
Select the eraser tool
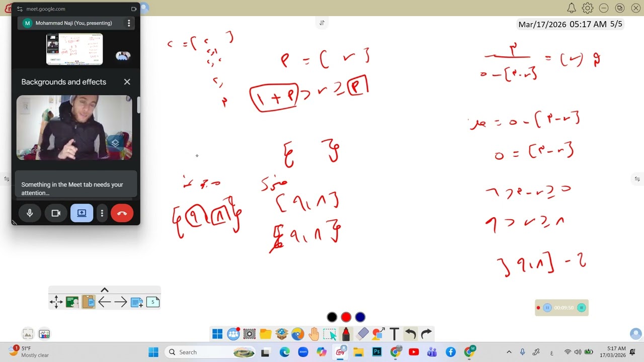[x=362, y=334]
